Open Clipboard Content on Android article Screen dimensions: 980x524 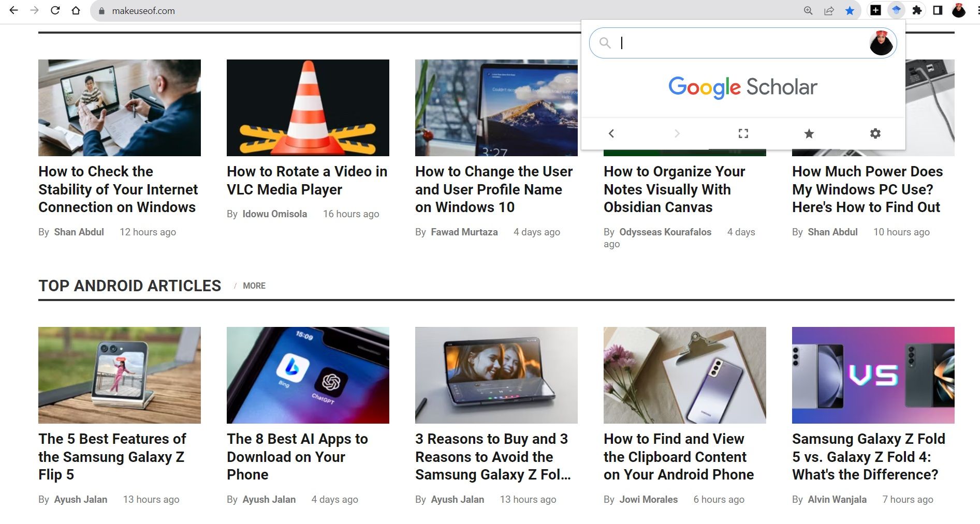coord(679,457)
